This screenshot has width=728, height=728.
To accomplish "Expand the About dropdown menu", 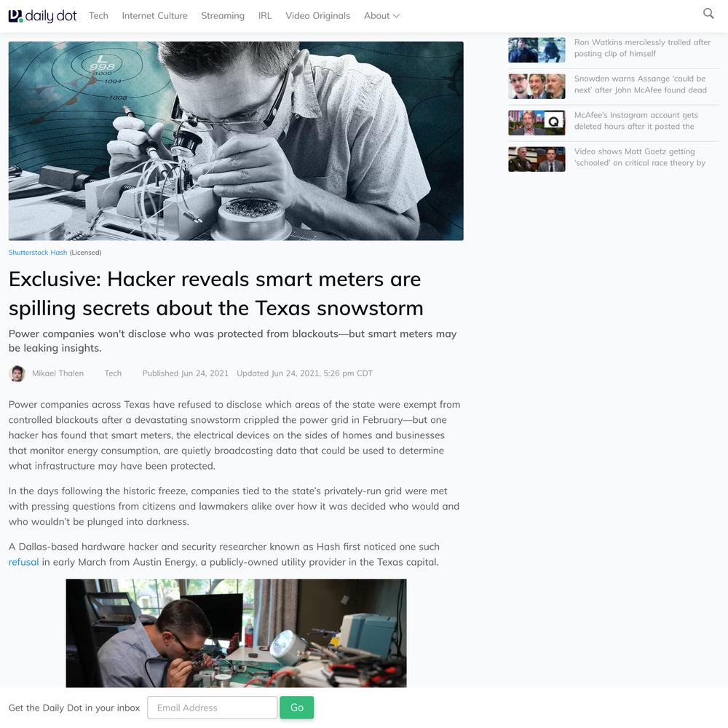I will [381, 16].
